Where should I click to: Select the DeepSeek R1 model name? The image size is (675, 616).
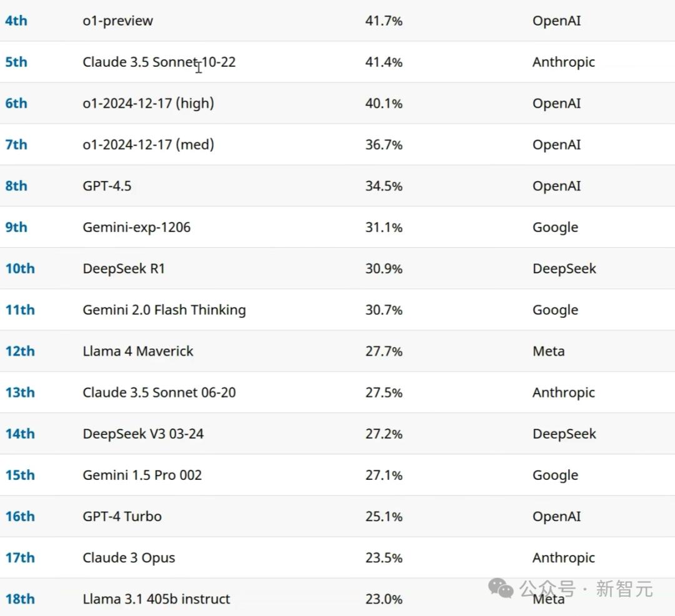[x=124, y=269]
